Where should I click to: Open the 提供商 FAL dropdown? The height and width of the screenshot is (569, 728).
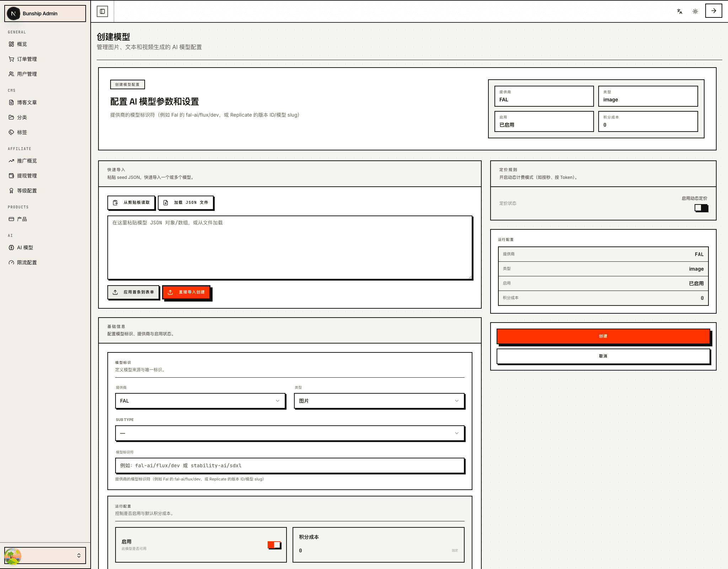[200, 401]
